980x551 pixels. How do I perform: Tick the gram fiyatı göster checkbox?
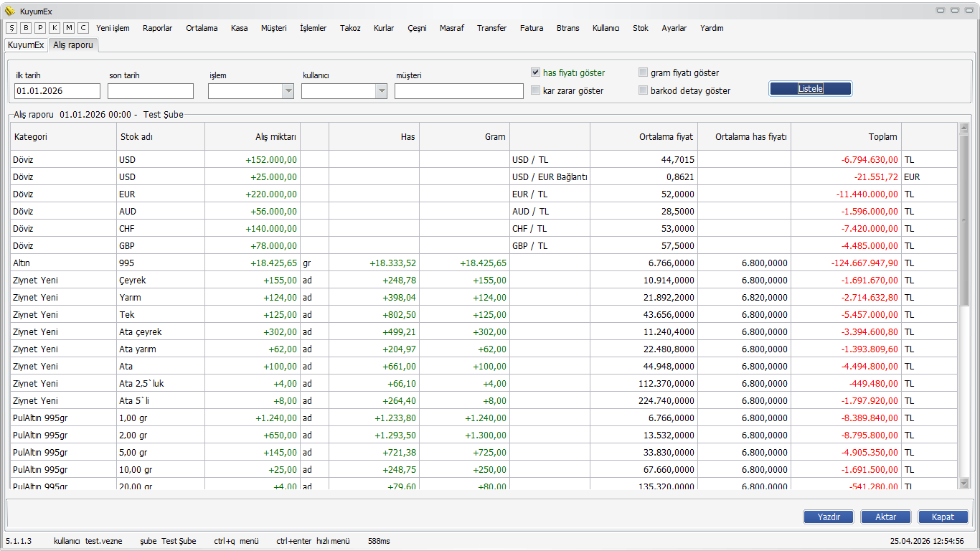(643, 72)
